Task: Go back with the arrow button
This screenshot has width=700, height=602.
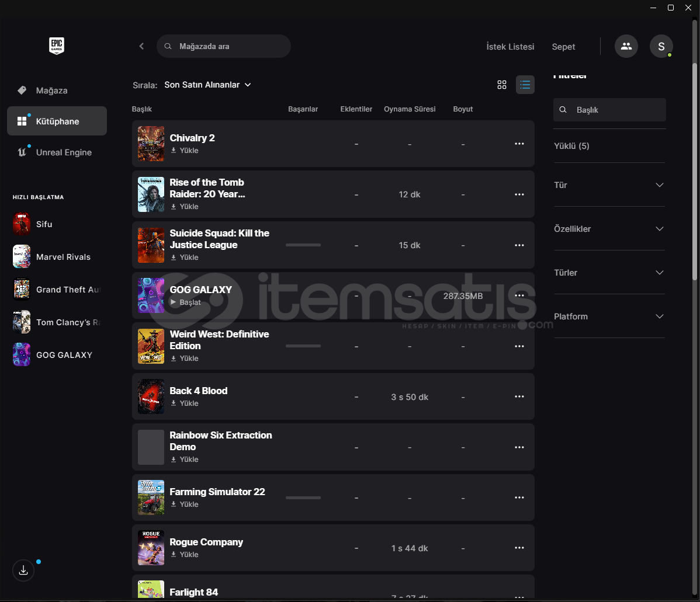Action: 141,46
